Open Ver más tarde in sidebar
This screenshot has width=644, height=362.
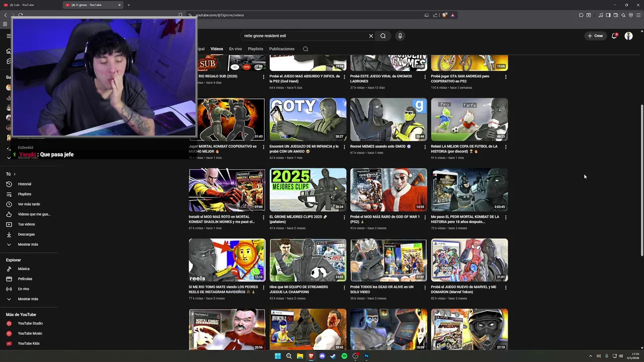click(x=29, y=204)
